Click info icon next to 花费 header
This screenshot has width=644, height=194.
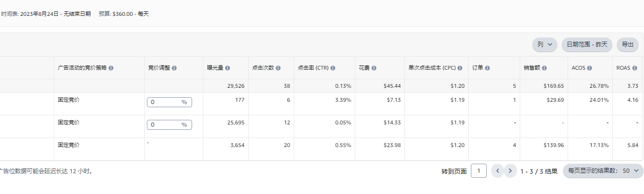(375, 68)
